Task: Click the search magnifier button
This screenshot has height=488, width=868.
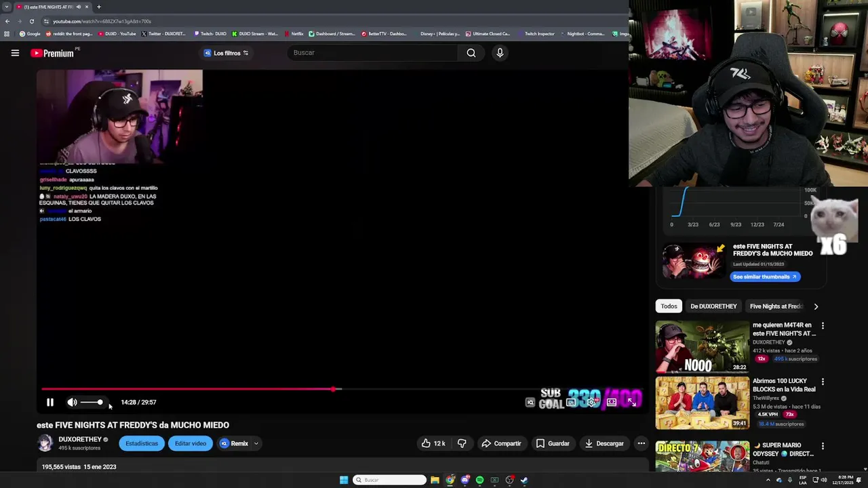Action: click(471, 53)
